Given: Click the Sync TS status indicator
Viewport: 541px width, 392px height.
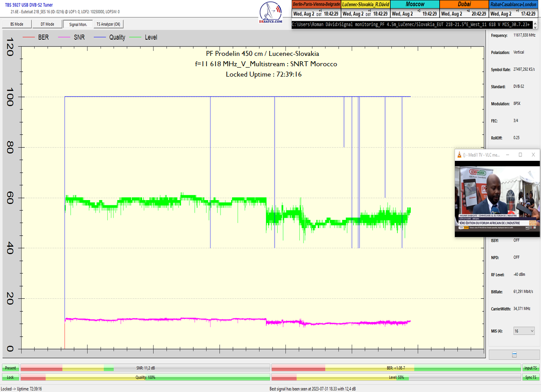Looking at the screenshot, I should [531, 377].
